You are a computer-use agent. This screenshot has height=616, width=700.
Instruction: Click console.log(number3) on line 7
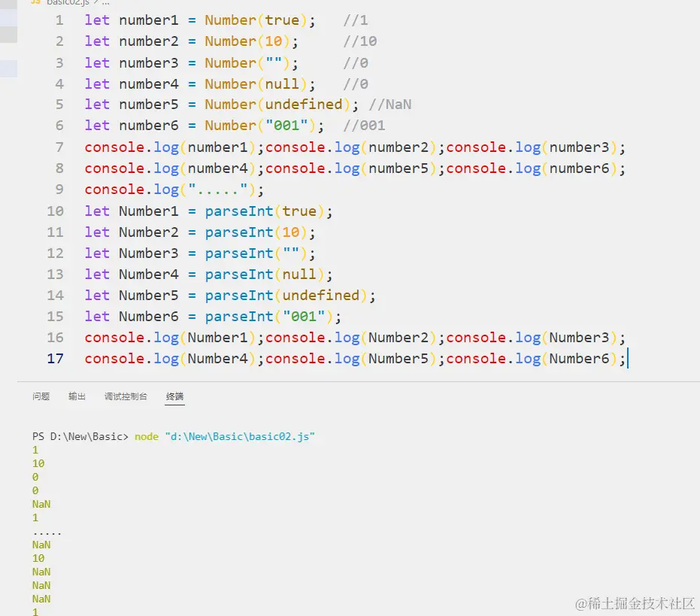click(x=532, y=147)
